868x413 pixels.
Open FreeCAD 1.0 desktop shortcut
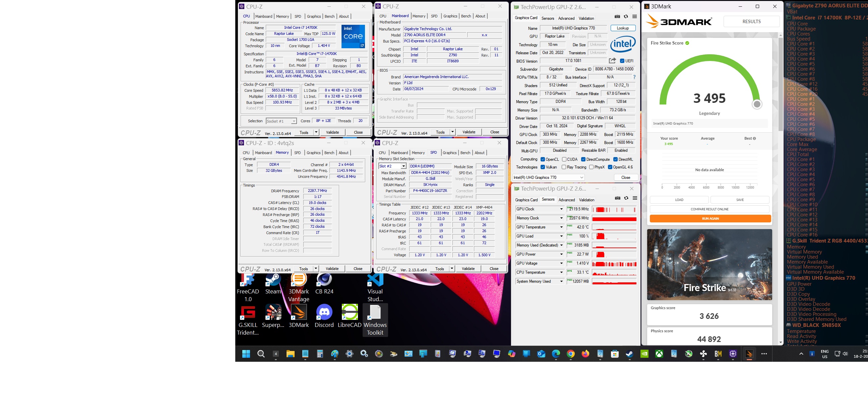(x=248, y=287)
